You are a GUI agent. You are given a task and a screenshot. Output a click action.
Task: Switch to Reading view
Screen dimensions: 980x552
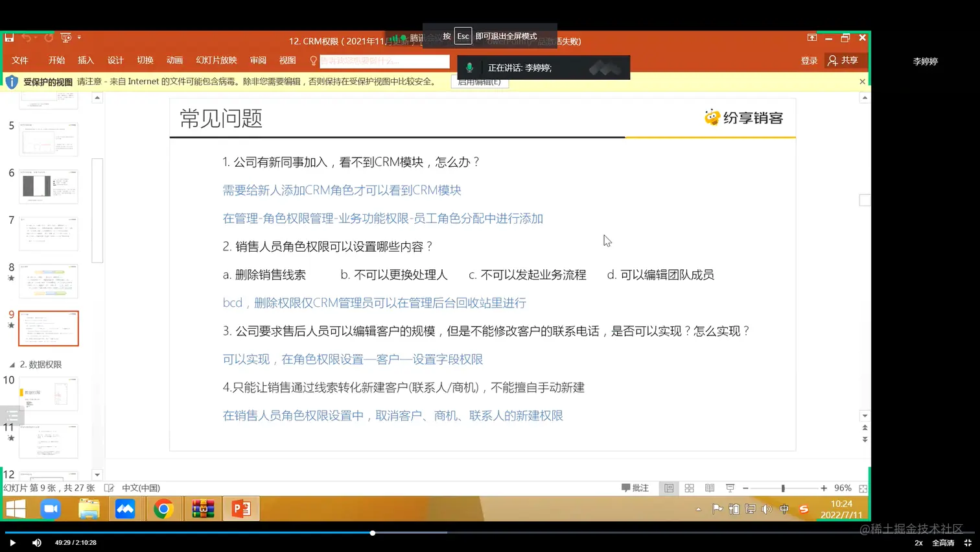(x=710, y=488)
